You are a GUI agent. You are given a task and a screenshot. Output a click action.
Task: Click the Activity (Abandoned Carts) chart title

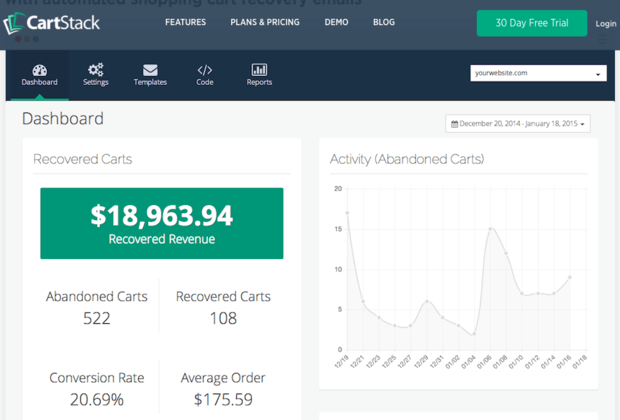(x=407, y=159)
